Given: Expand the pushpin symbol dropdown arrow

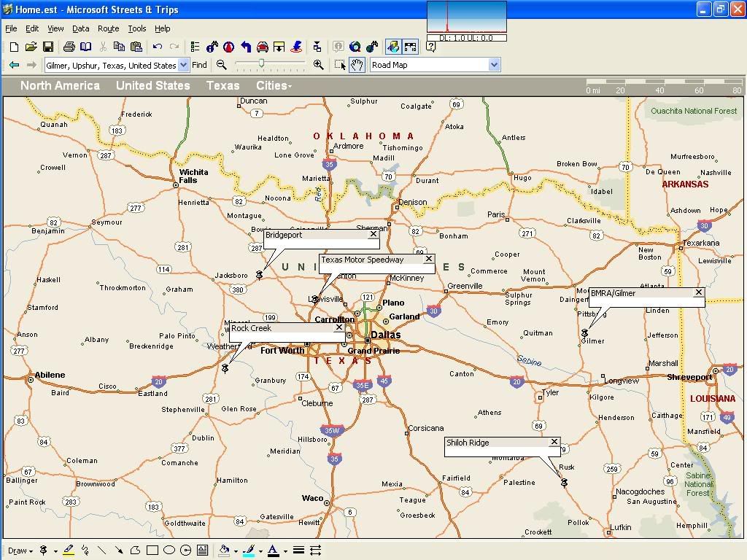Looking at the screenshot, I should click(55, 551).
